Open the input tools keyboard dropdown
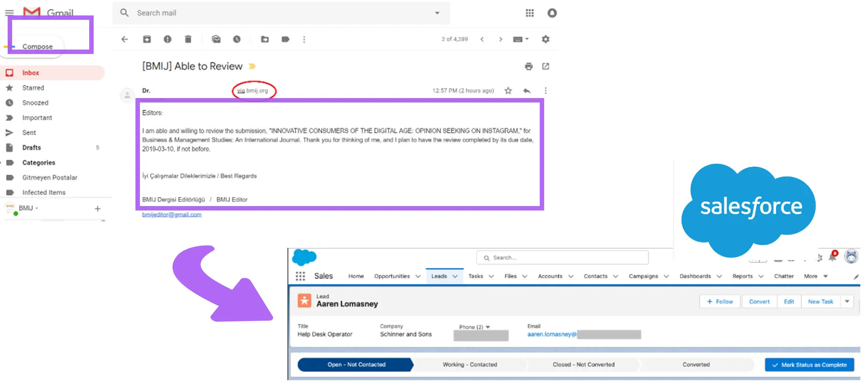Screen dimensions: 868x389 [521, 39]
